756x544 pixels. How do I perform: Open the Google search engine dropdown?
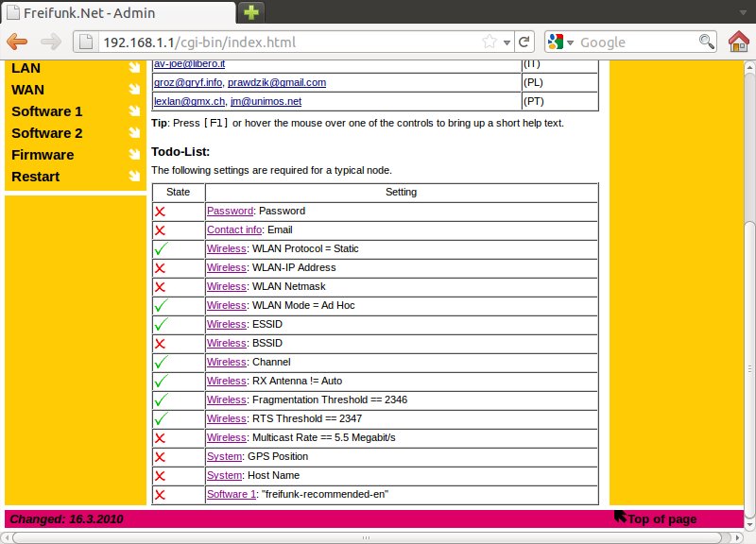click(558, 42)
